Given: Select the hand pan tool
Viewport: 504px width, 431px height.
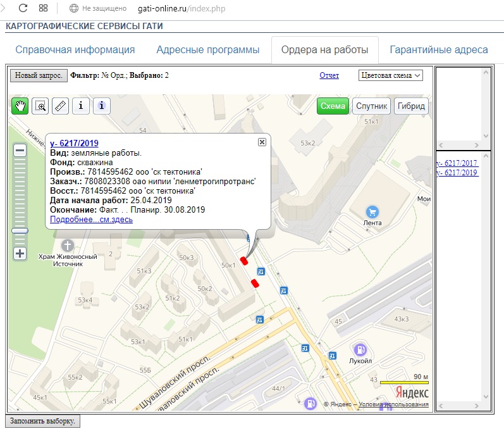Looking at the screenshot, I should point(20,106).
